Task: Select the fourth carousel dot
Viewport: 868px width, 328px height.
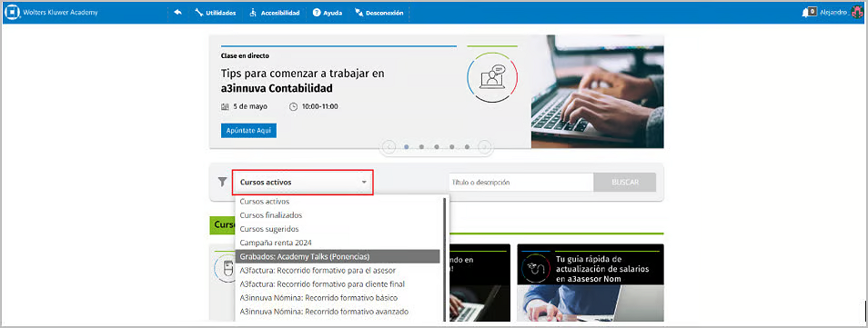Action: point(452,147)
